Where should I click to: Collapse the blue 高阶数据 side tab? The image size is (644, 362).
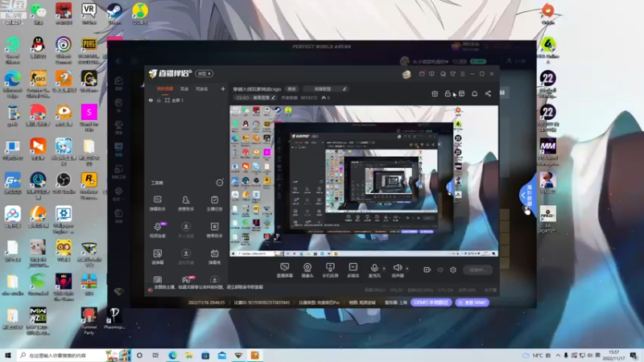(x=527, y=195)
